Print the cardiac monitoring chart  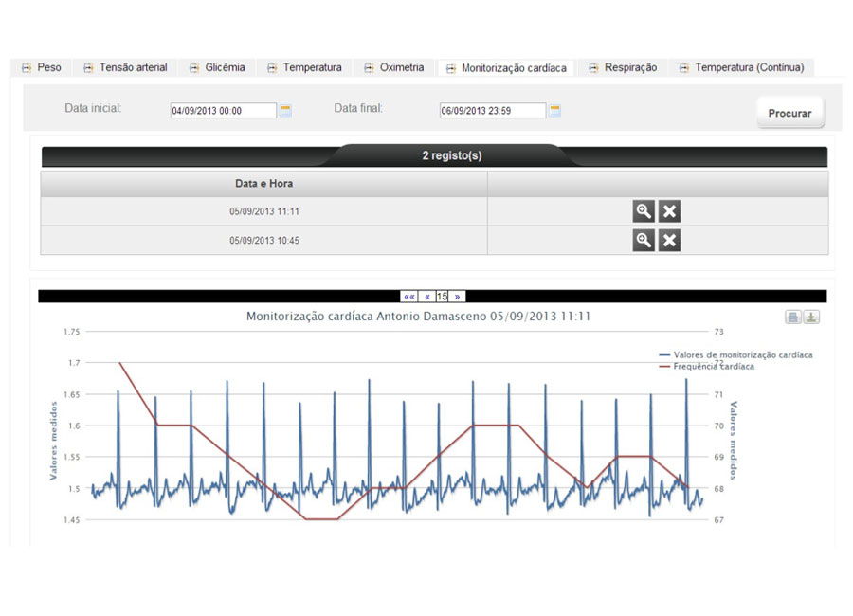coord(794,317)
